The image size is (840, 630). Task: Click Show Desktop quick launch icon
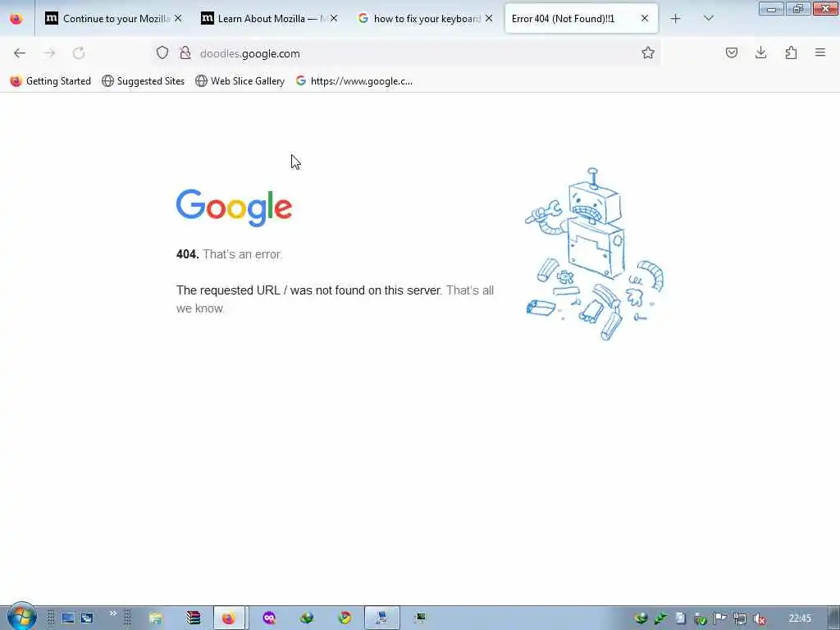[67, 619]
